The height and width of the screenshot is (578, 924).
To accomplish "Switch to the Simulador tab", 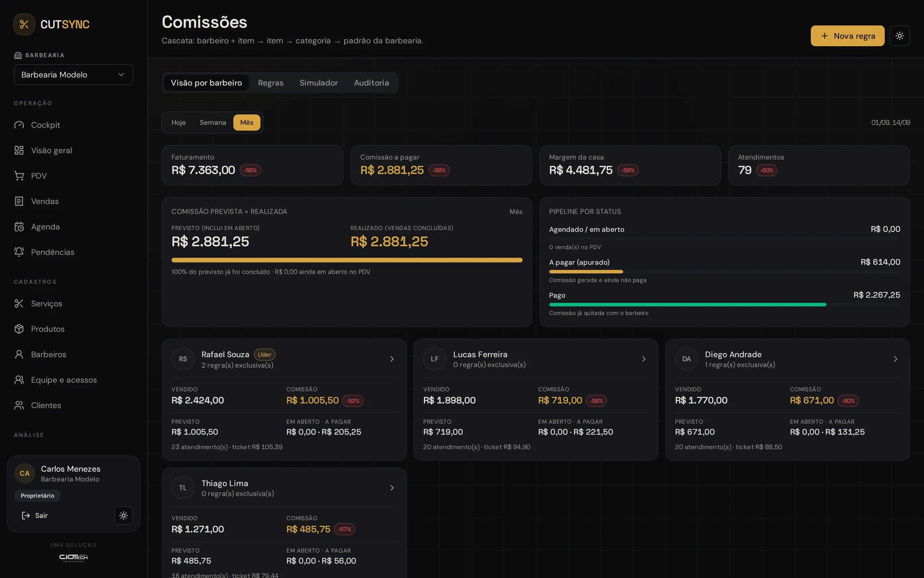I will 318,83.
